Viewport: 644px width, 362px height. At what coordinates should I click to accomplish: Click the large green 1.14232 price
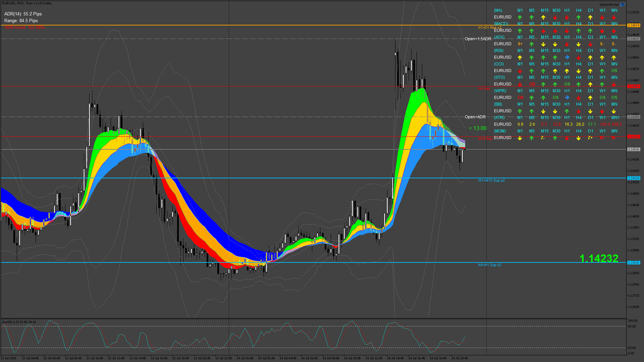599,258
